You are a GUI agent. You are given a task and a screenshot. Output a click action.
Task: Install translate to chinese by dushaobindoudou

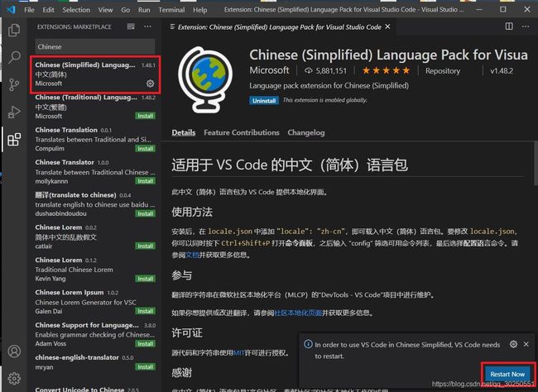(x=145, y=213)
